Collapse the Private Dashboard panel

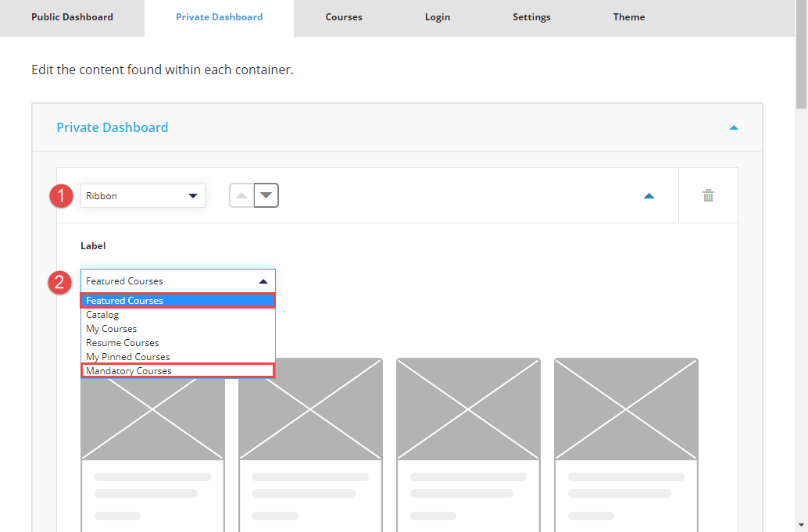(x=734, y=127)
